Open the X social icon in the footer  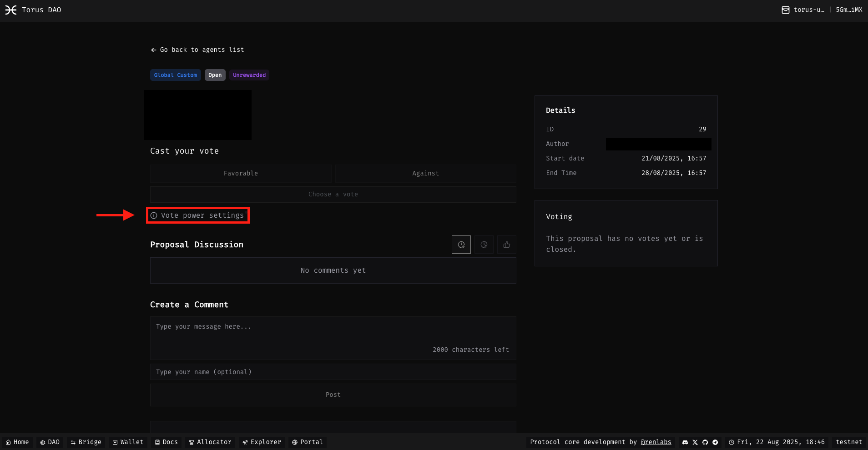tap(695, 442)
